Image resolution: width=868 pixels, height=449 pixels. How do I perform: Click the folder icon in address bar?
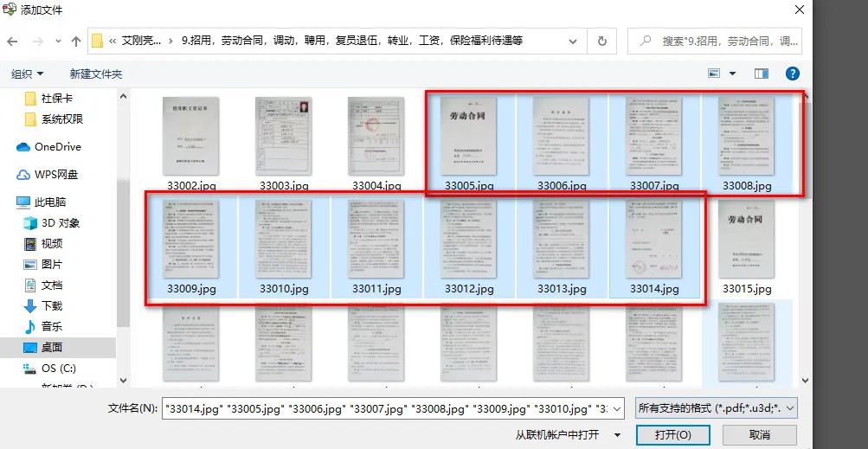98,41
